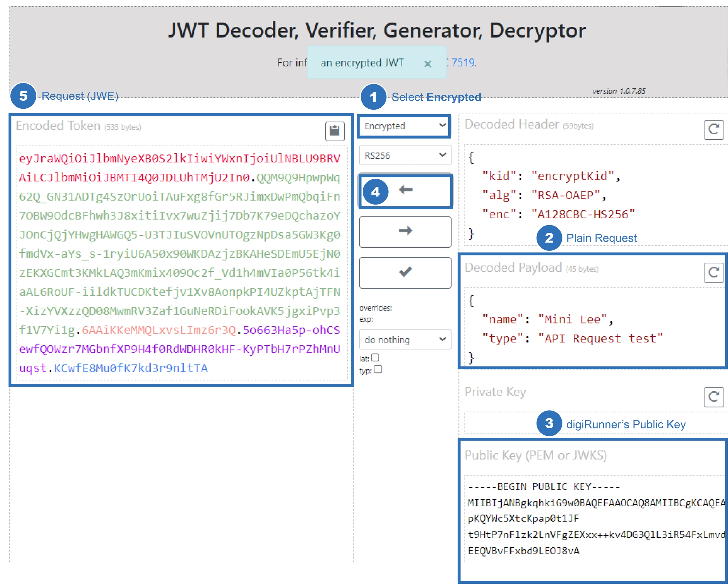Image resolution: width=728 pixels, height=584 pixels.
Task: Click the checkmark verify button
Action: point(405,273)
